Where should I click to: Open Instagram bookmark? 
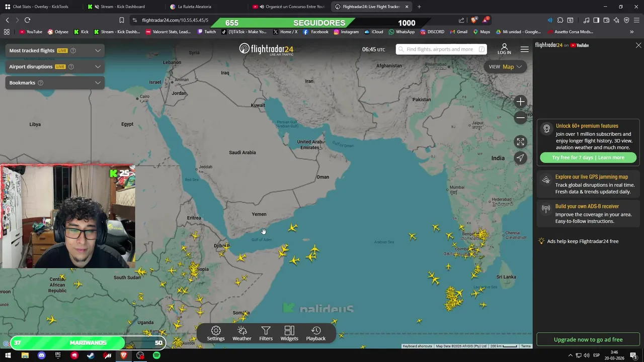point(346,32)
